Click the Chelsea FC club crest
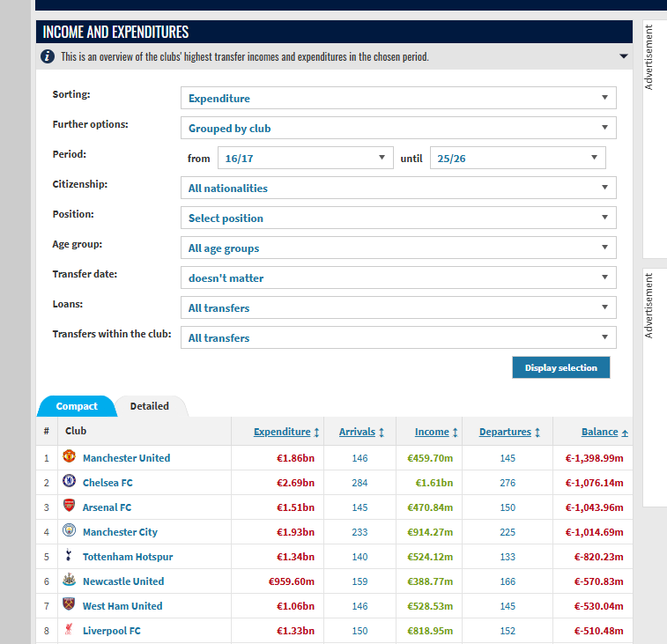Screen dimensions: 667x644 [x=69, y=481]
